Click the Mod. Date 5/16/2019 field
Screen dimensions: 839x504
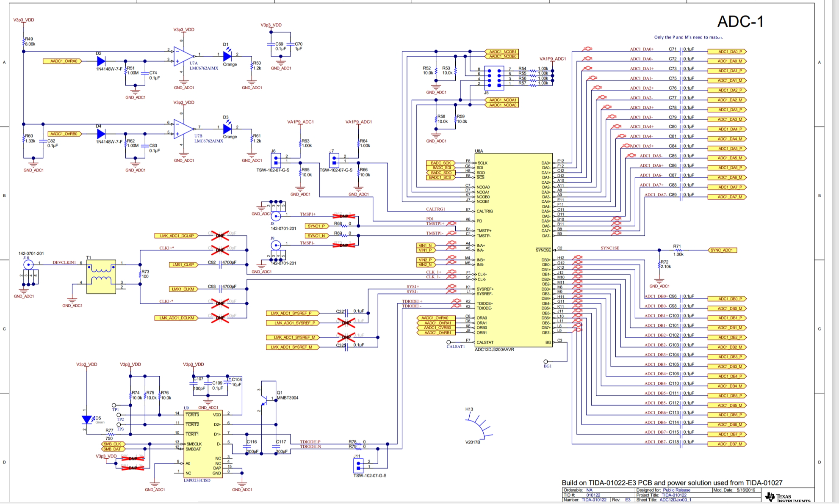click(737, 490)
